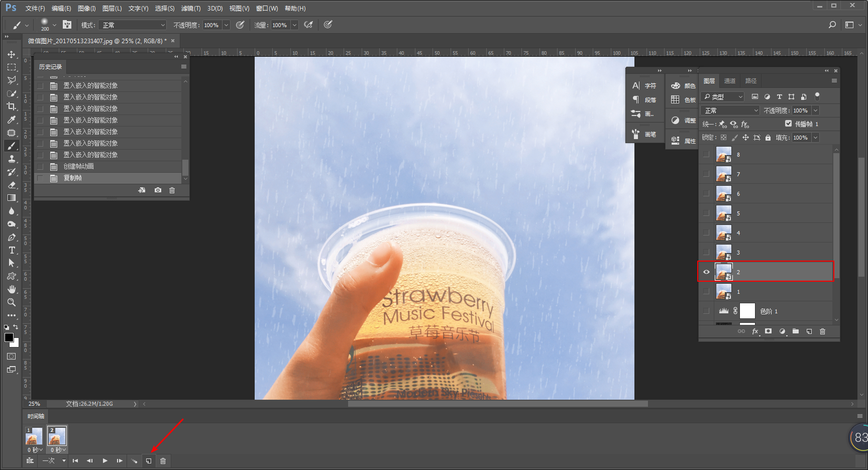
Task: Select the Lasso tool
Action: tap(12, 80)
